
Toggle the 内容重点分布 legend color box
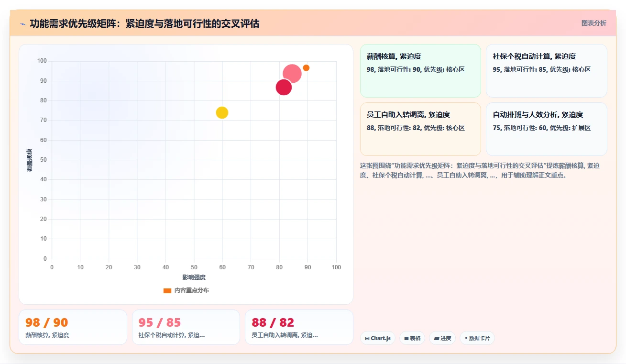(167, 290)
